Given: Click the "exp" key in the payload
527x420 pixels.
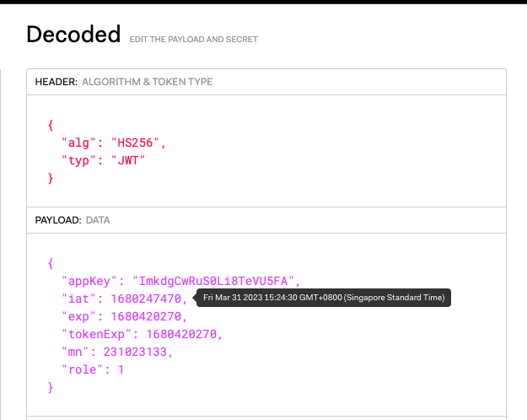Looking at the screenshot, I should [x=80, y=316].
